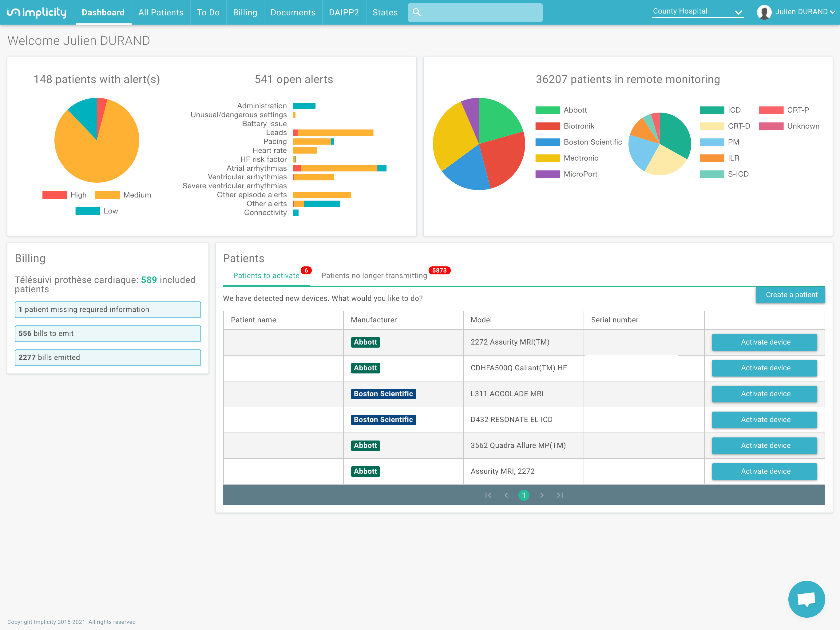Click the alert severity pie chart
The image size is (840, 630).
tap(97, 140)
